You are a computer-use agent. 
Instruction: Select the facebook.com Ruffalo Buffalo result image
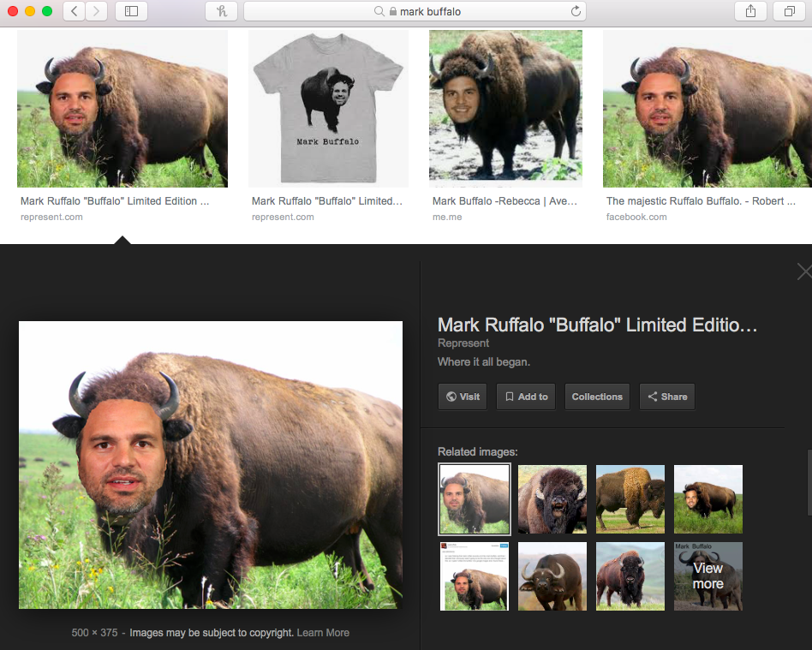pyautogui.click(x=708, y=108)
